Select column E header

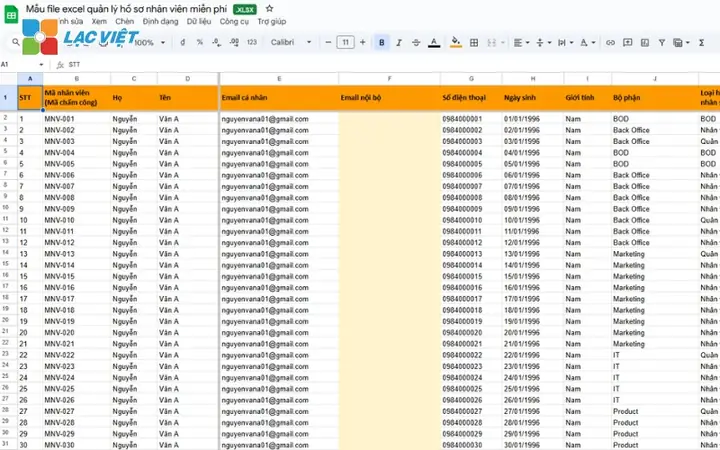click(x=279, y=79)
